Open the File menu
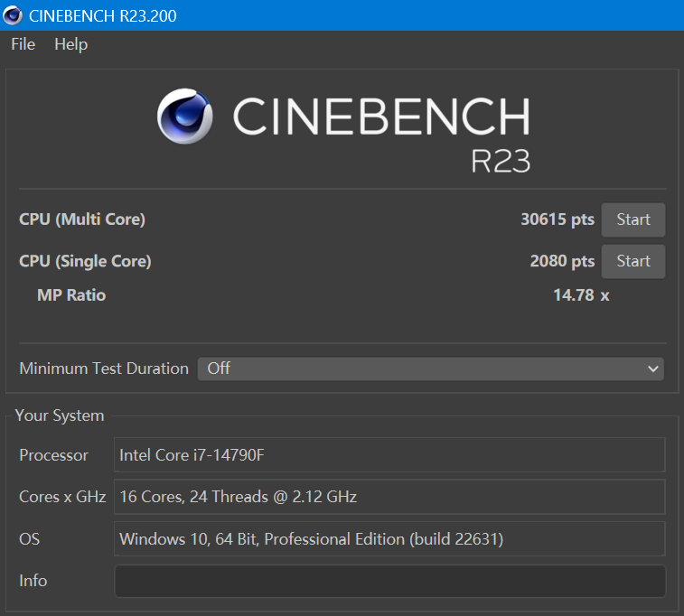The height and width of the screenshot is (616, 684). (23, 44)
